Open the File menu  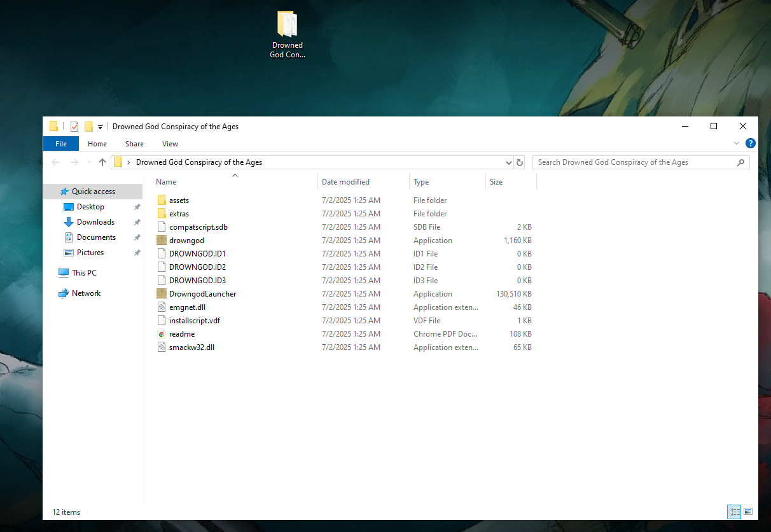(61, 144)
